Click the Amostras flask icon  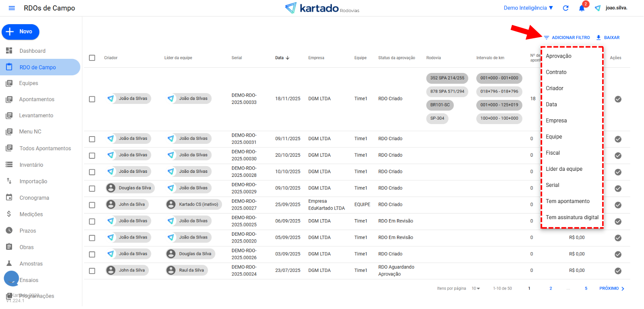(x=9, y=263)
